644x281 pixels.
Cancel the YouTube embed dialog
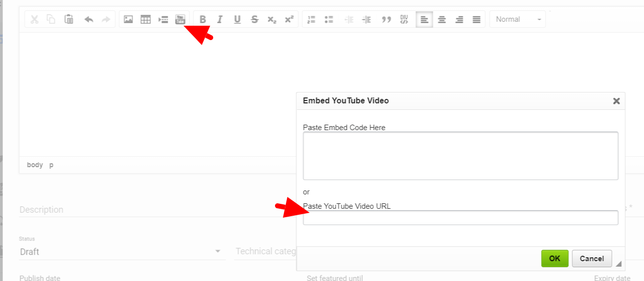pos(592,258)
